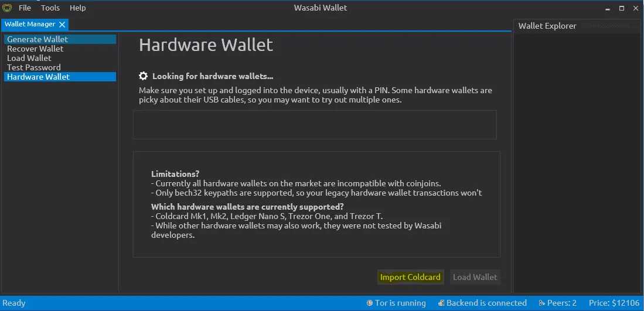Image resolution: width=644 pixels, height=311 pixels.
Task: Select Generate Wallet in the sidebar
Action: click(x=60, y=39)
